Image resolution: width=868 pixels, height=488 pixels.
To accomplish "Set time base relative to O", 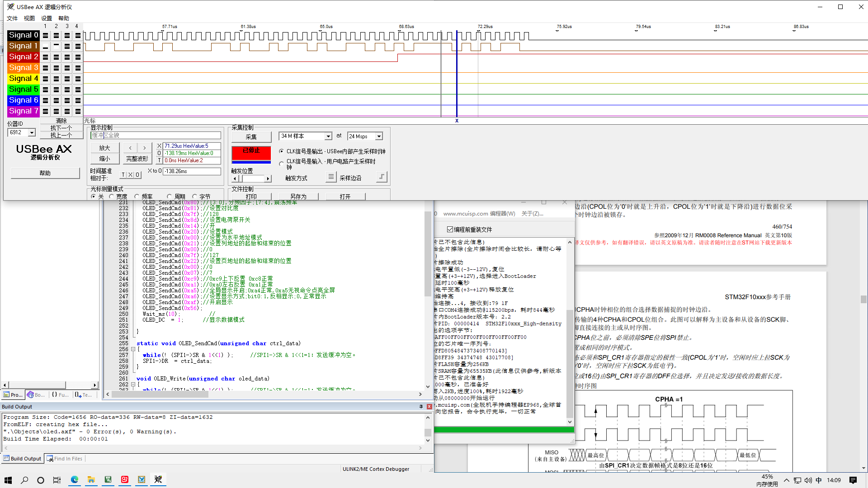I will coord(137,175).
